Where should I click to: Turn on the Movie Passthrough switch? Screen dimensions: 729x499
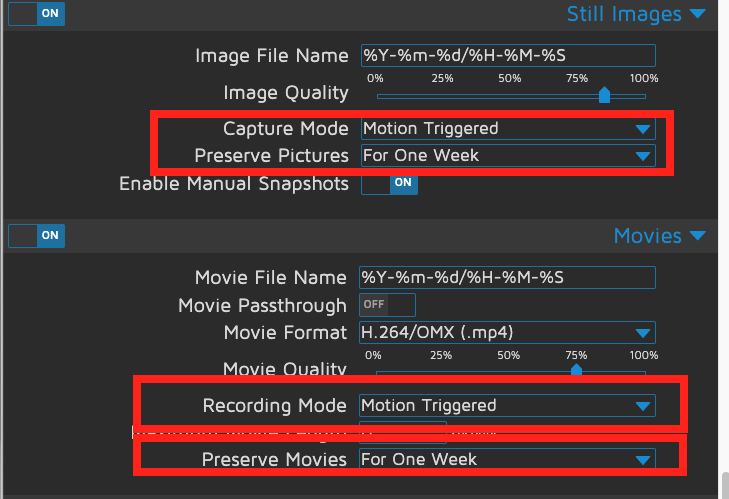tap(387, 304)
